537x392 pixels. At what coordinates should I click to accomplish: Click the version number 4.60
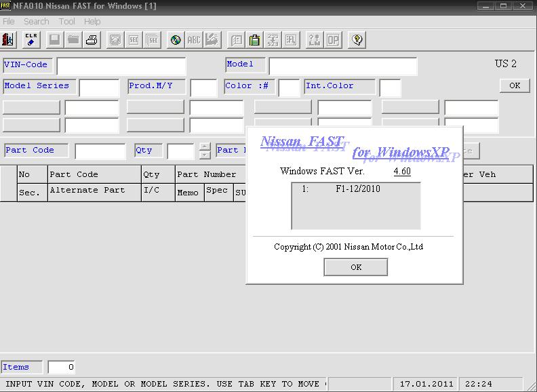[x=402, y=171]
